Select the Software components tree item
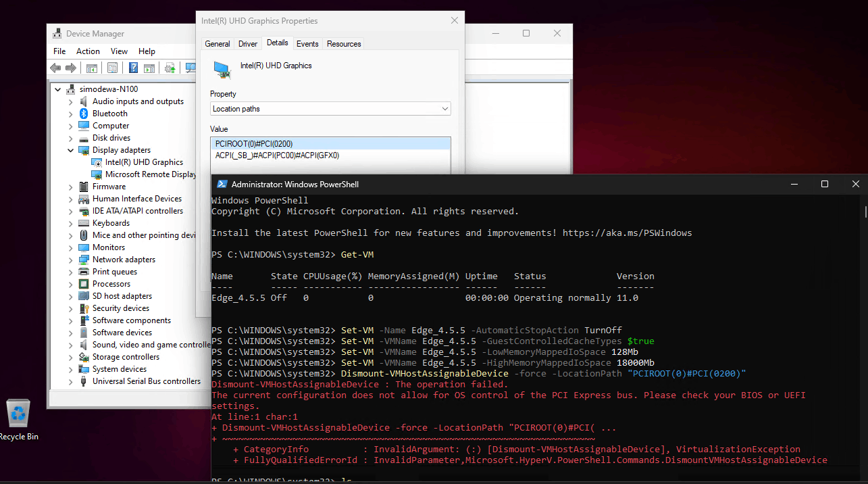The width and height of the screenshot is (868, 484). coord(132,320)
